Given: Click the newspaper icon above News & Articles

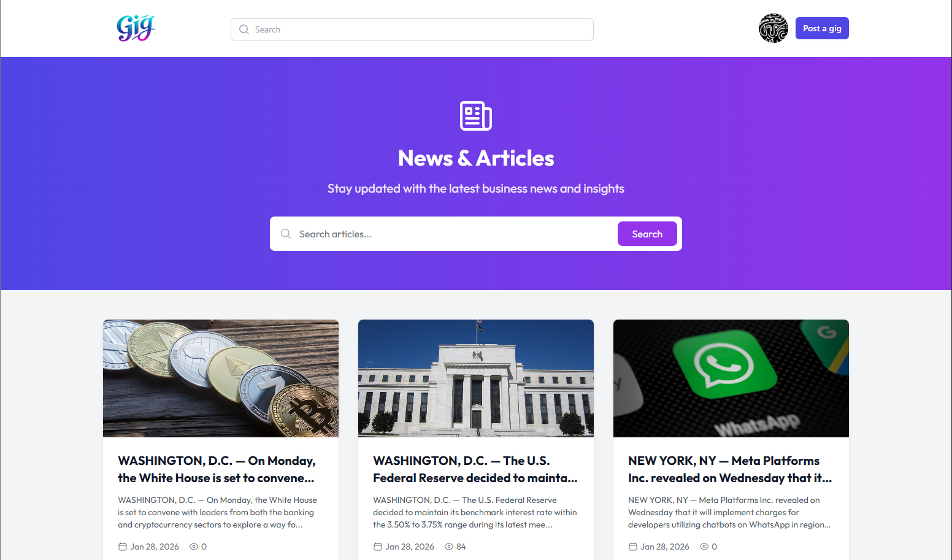Looking at the screenshot, I should 476,116.
